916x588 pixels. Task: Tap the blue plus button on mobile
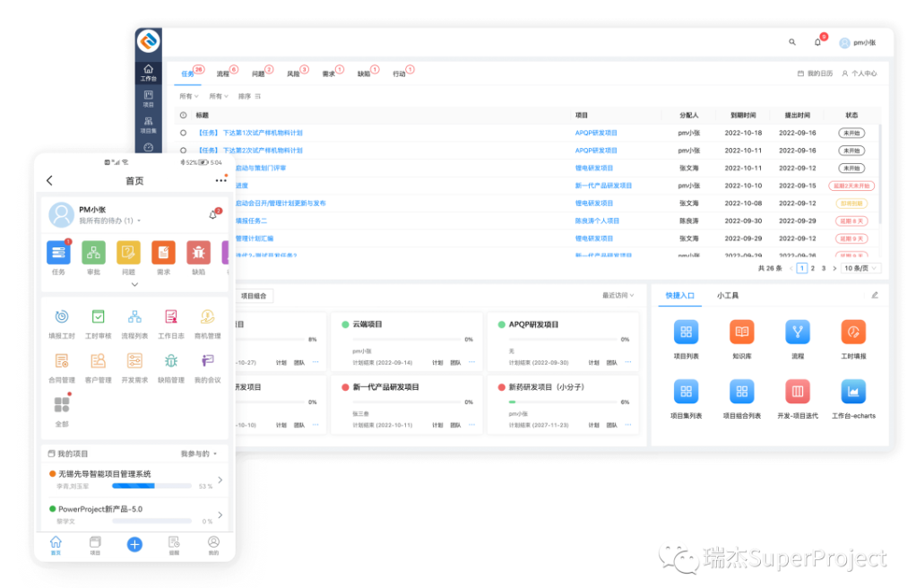[x=134, y=543]
